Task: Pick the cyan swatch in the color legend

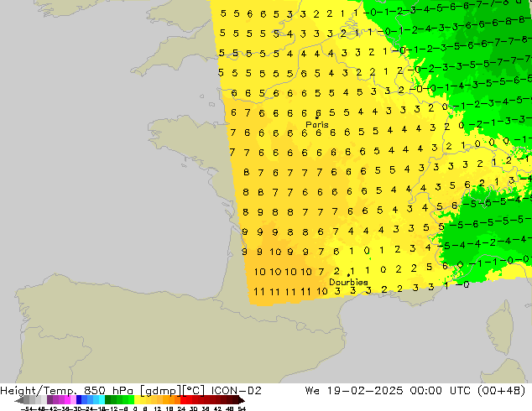Action: 102,399
